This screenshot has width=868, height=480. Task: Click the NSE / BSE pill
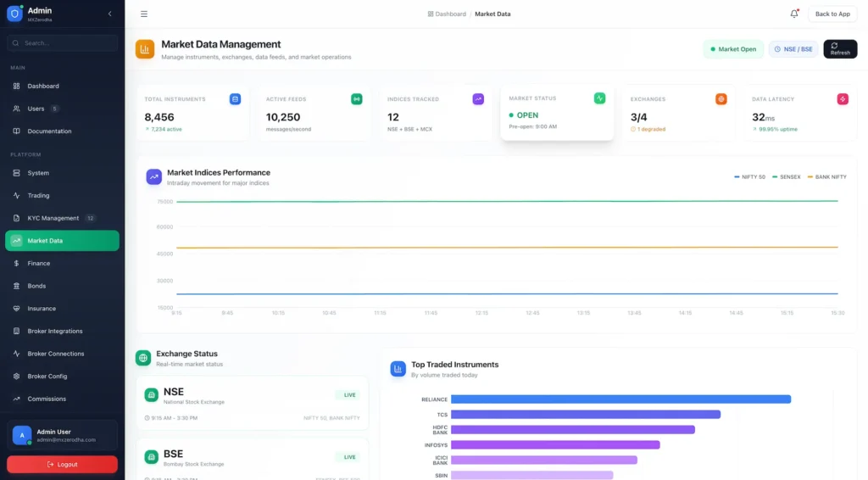pyautogui.click(x=793, y=48)
